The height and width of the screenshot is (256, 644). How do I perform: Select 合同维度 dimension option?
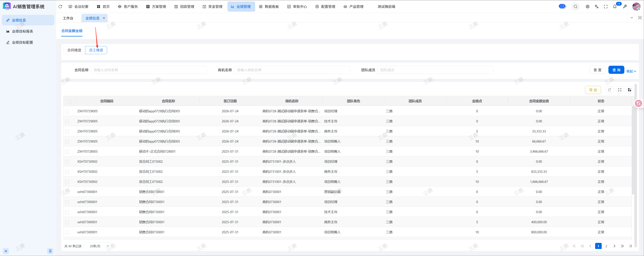coord(74,50)
